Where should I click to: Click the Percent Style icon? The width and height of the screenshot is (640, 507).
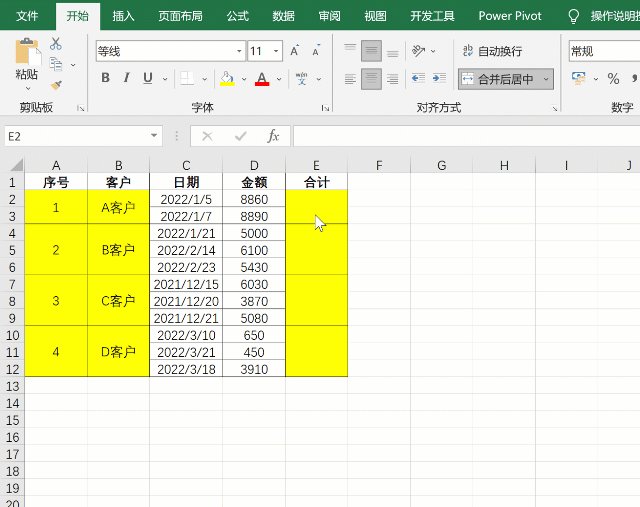click(x=613, y=78)
